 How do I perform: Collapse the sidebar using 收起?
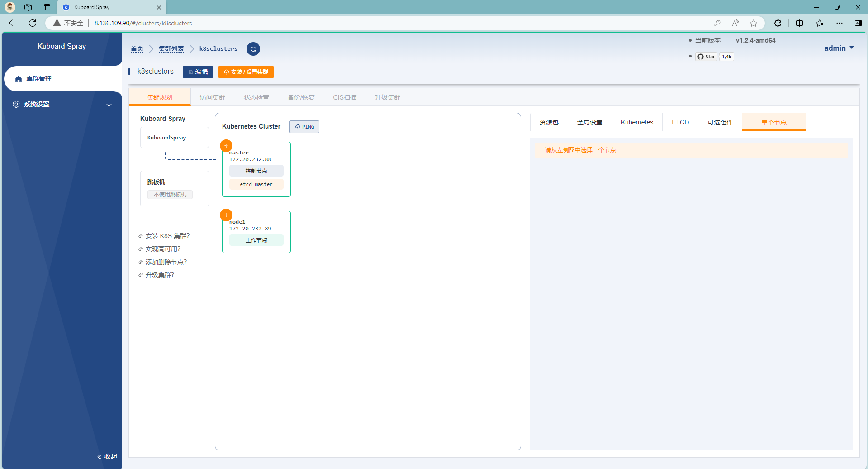(107, 456)
